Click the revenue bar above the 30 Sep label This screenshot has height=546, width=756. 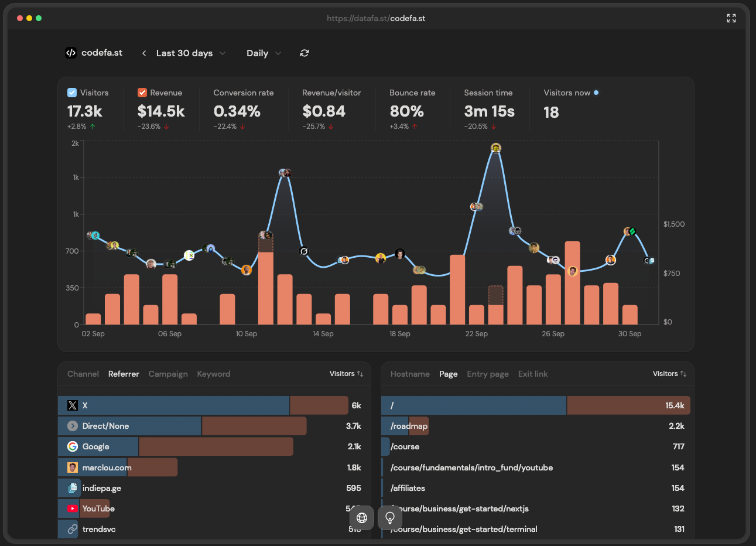click(x=630, y=315)
